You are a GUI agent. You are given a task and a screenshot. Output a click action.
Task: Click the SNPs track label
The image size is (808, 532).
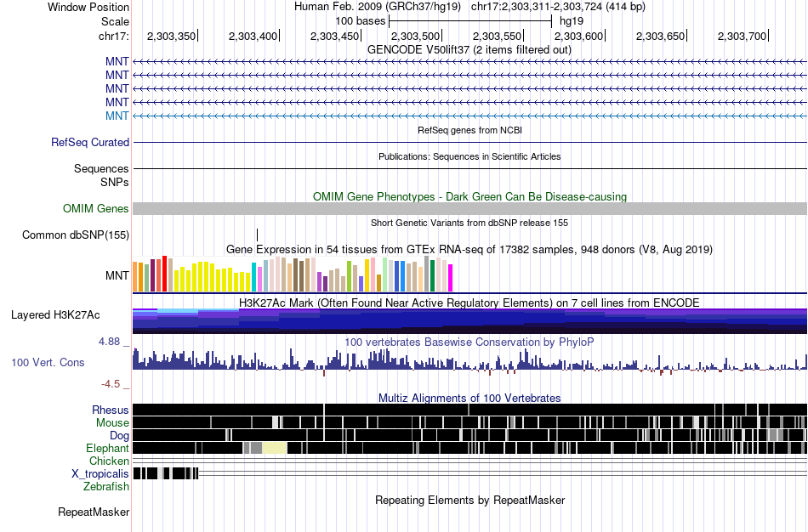pos(115,183)
